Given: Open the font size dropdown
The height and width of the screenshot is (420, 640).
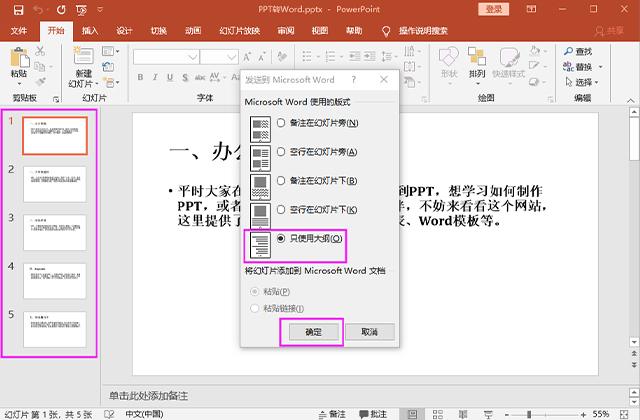Looking at the screenshot, I should (x=232, y=57).
